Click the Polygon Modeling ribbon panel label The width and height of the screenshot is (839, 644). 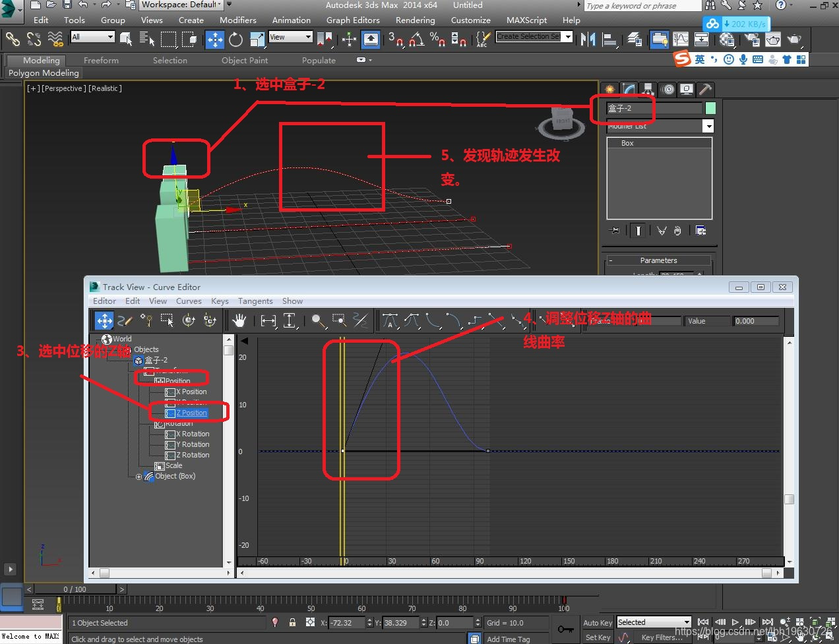pos(44,73)
